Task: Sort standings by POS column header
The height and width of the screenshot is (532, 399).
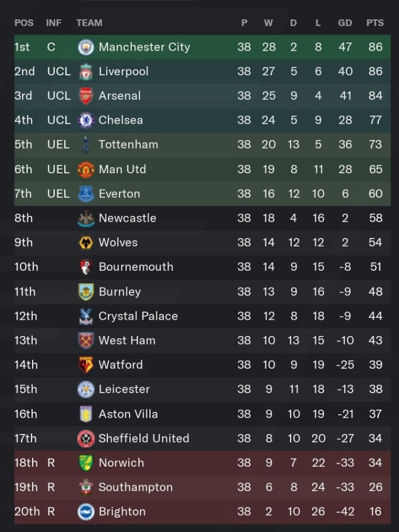Action: 24,23
